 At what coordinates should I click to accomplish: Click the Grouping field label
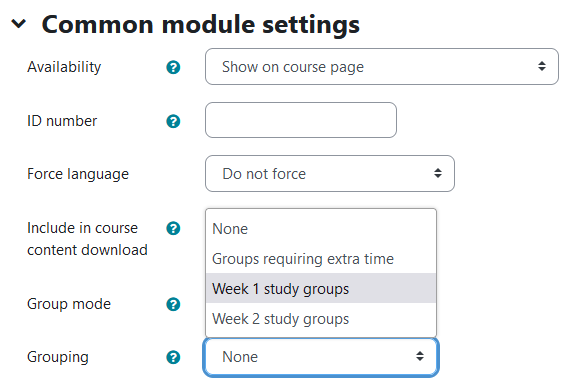58,357
